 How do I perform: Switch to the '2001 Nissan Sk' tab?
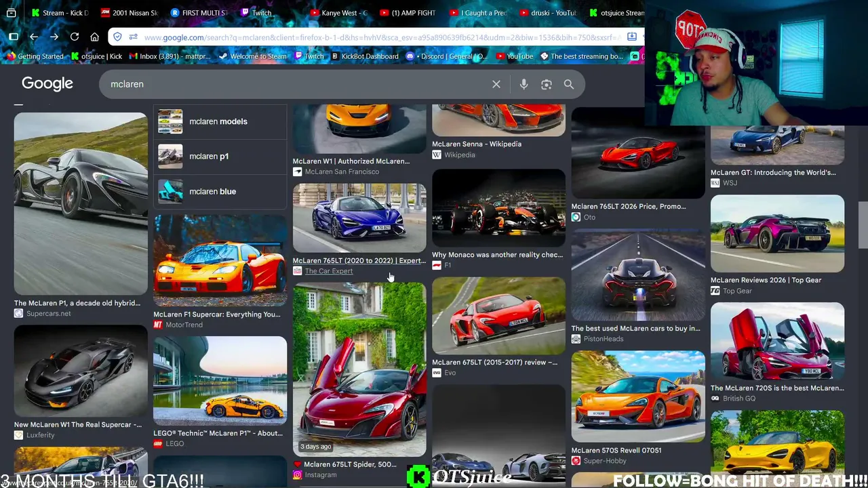(130, 13)
